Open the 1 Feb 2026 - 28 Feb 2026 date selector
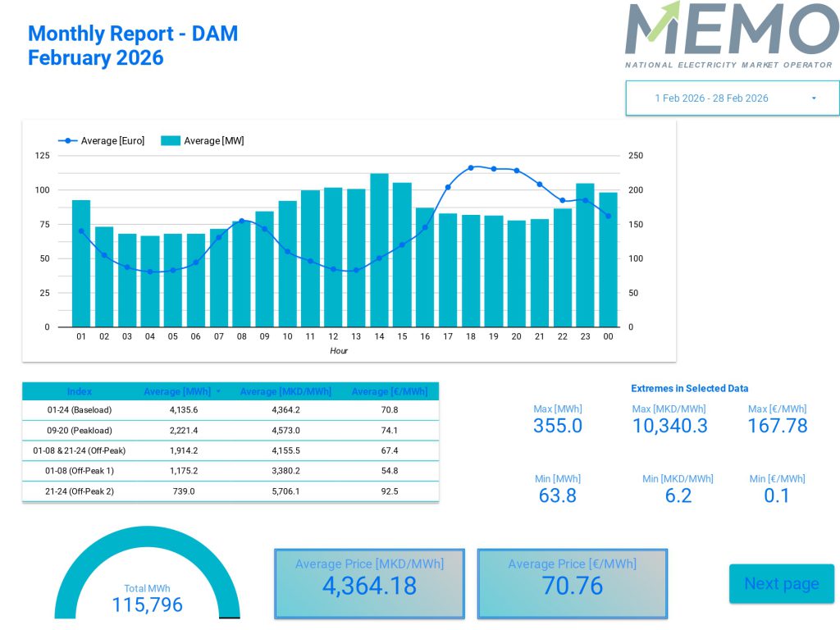The height and width of the screenshot is (630, 840). 711,98
